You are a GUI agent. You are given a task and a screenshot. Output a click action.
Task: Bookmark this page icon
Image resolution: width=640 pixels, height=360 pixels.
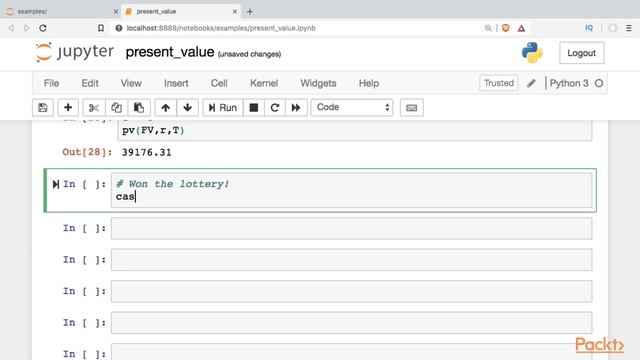tap(100, 28)
